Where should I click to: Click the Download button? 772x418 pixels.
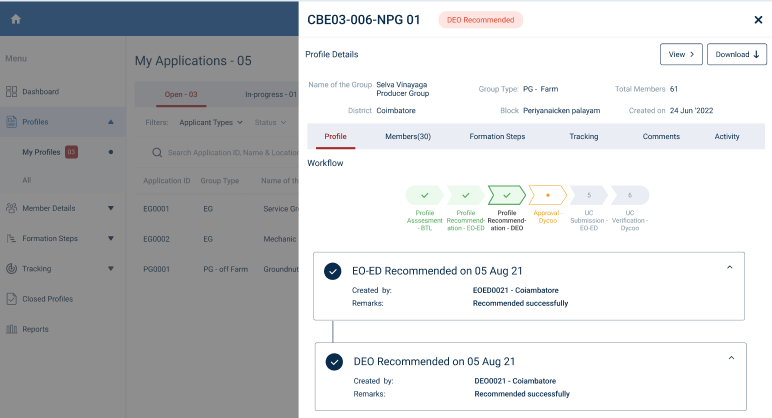coord(737,54)
